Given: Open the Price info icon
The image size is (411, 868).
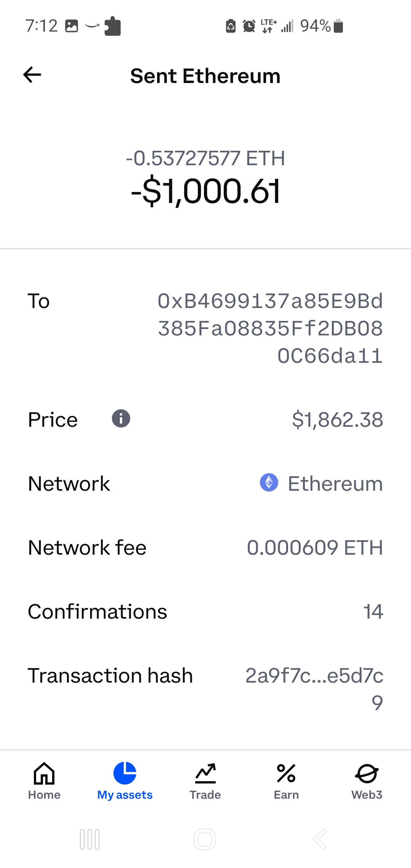Looking at the screenshot, I should [x=121, y=419].
